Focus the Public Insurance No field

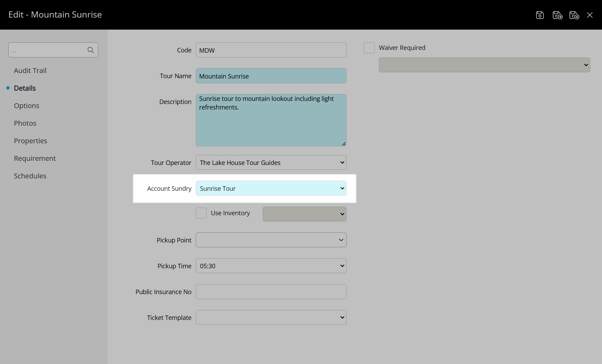[x=271, y=292]
